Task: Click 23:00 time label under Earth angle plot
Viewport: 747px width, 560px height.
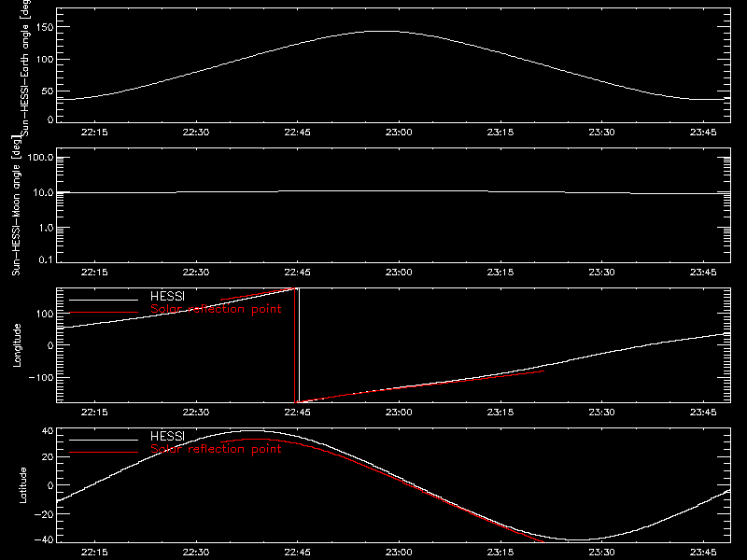Action: pos(399,133)
